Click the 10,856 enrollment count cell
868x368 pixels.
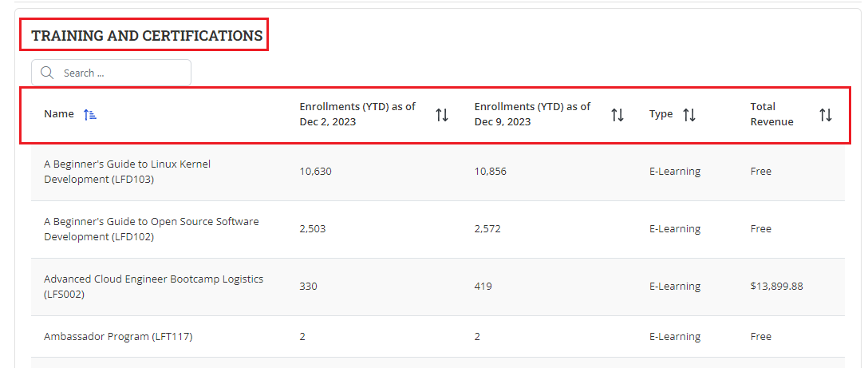click(x=490, y=172)
